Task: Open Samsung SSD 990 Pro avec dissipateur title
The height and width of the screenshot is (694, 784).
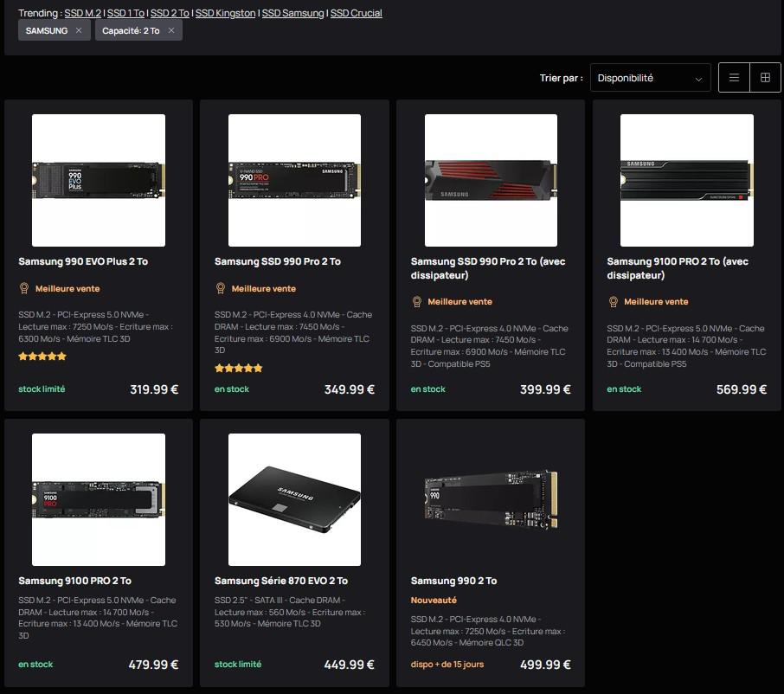Action: coord(488,268)
